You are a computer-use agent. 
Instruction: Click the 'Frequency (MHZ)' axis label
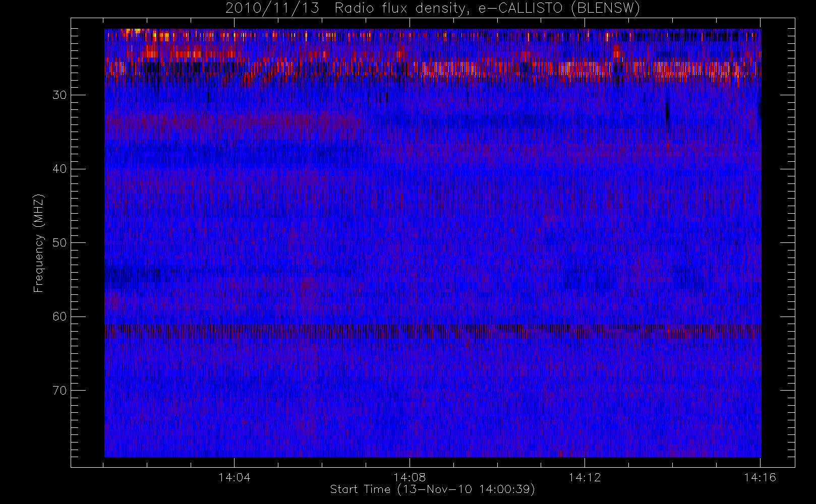(38, 243)
